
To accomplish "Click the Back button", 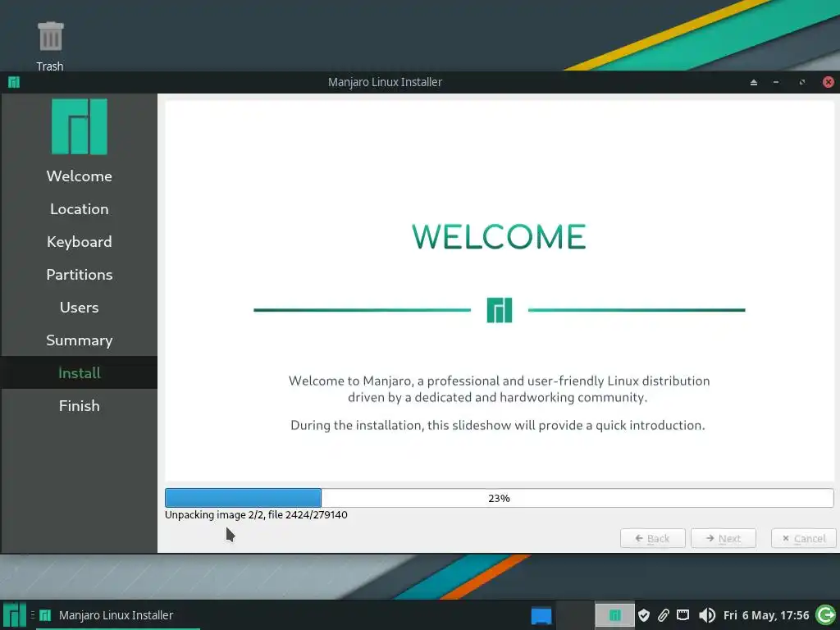I will pyautogui.click(x=652, y=538).
